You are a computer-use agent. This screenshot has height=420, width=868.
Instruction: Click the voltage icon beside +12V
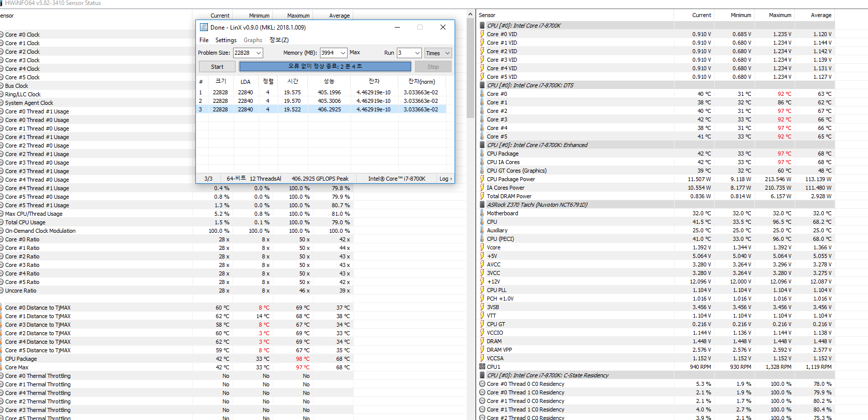click(482, 282)
